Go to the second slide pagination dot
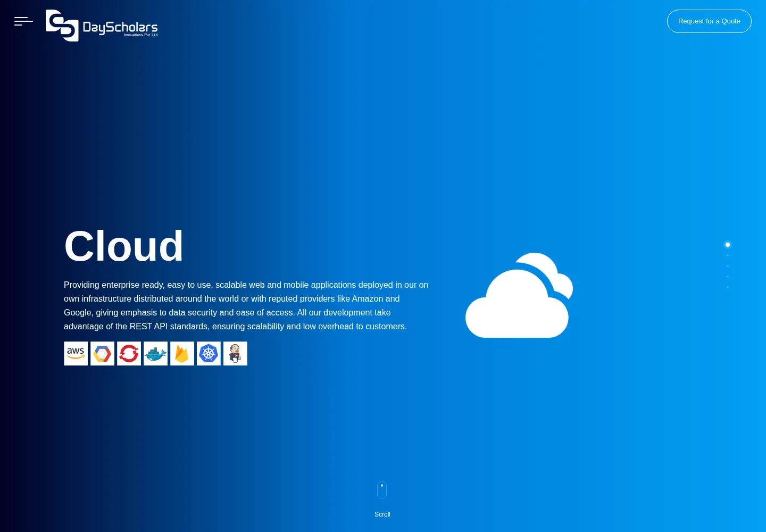The image size is (766, 532). [x=728, y=255]
